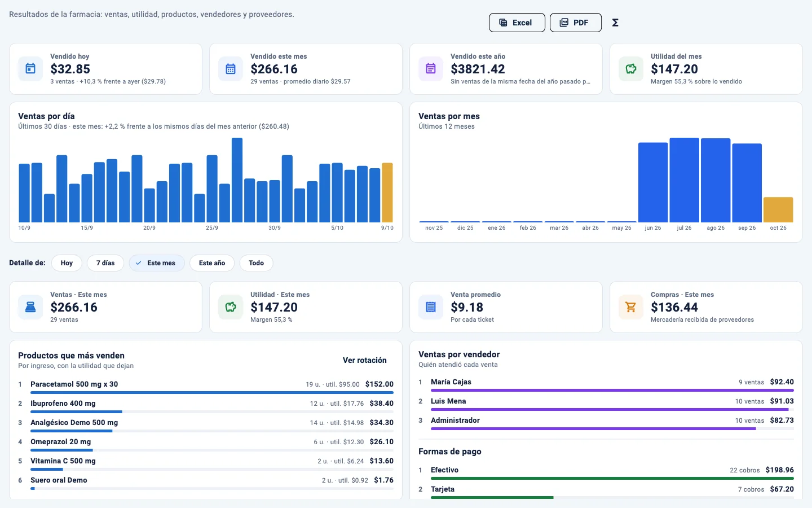Click the $136.44 Compras amount

pyautogui.click(x=674, y=307)
